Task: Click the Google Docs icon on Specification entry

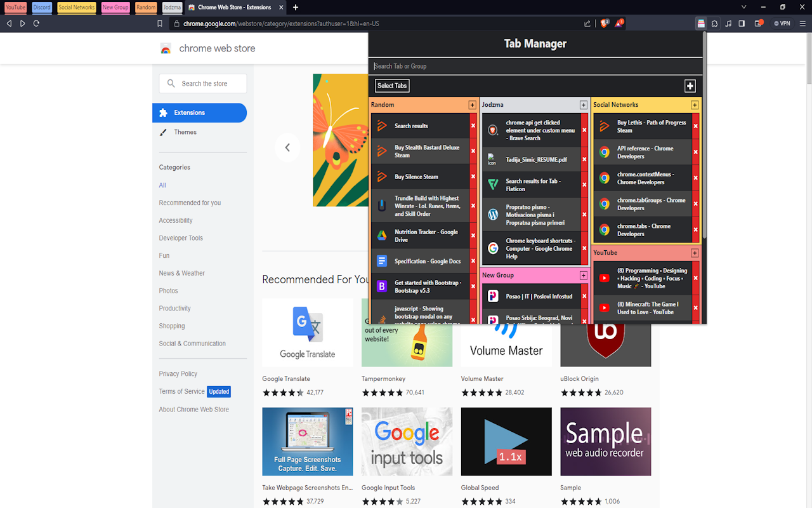Action: pyautogui.click(x=381, y=260)
